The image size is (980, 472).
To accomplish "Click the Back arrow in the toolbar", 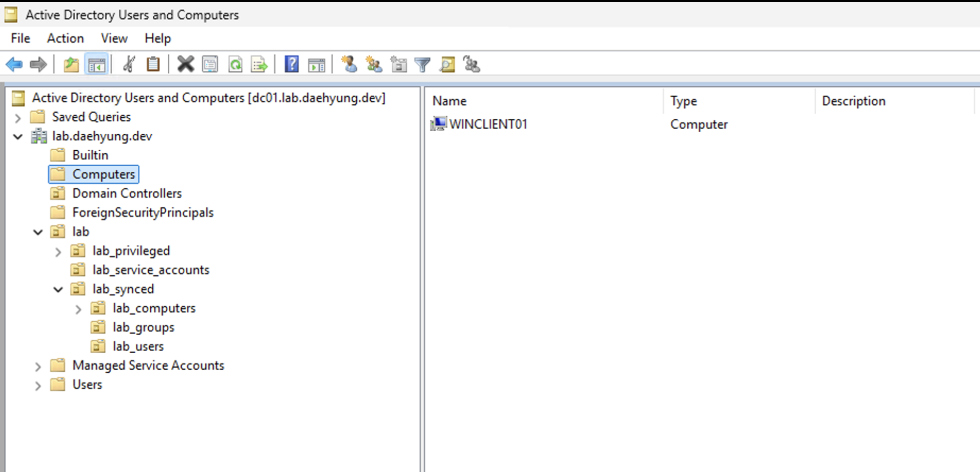I will coord(14,65).
